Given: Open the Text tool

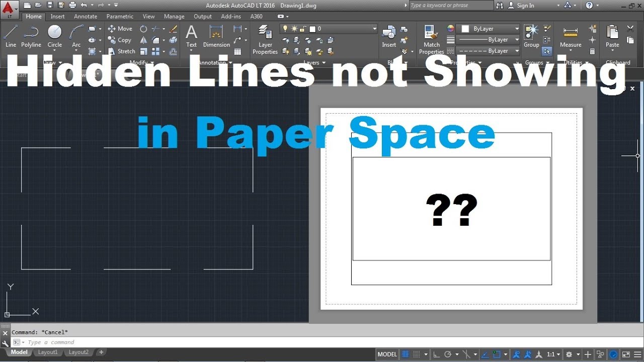Looking at the screenshot, I should [192, 36].
